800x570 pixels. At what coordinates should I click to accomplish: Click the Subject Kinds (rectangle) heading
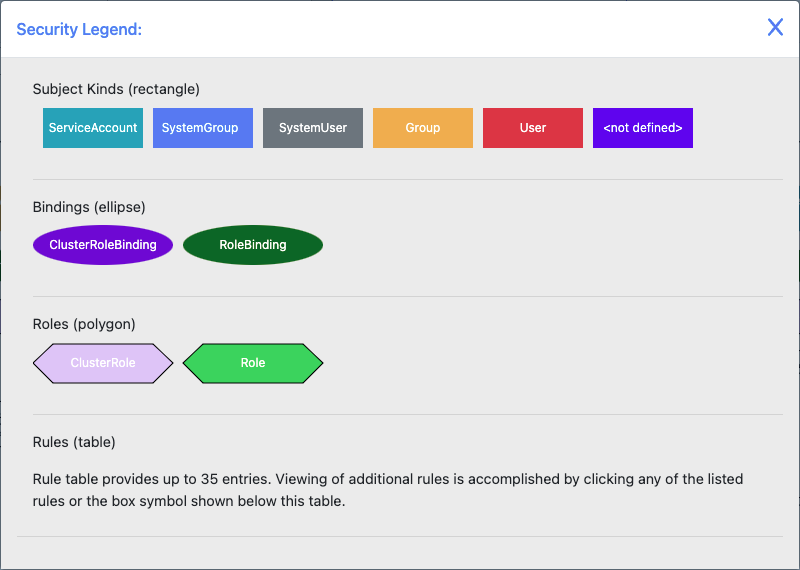pyautogui.click(x=116, y=89)
